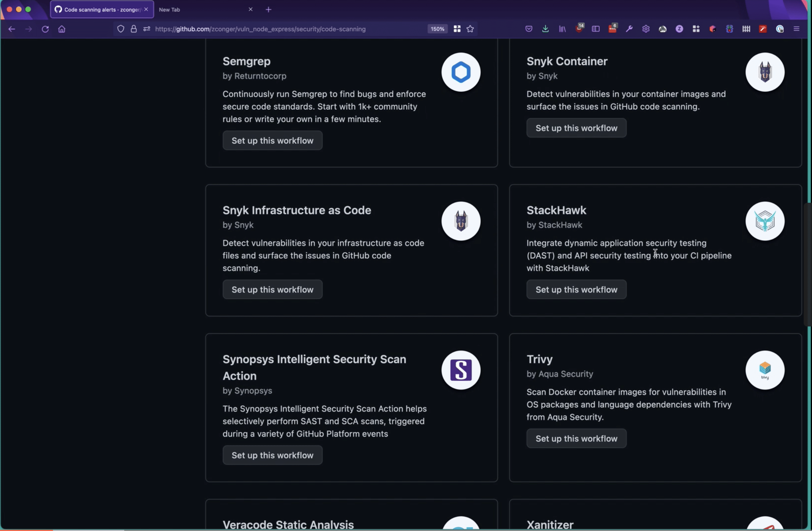This screenshot has height=531, width=812.
Task: Click the 'by Aqua Security' text
Action: click(x=560, y=374)
